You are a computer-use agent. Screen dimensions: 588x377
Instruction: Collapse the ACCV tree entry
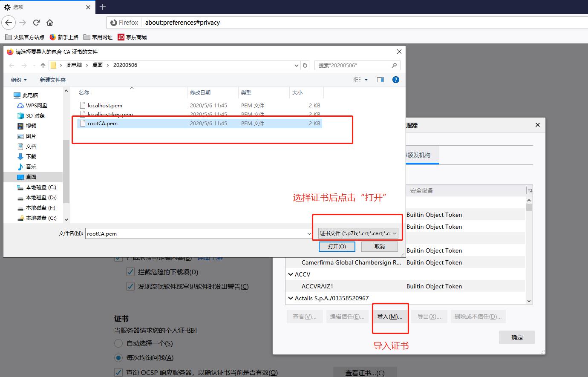(290, 274)
